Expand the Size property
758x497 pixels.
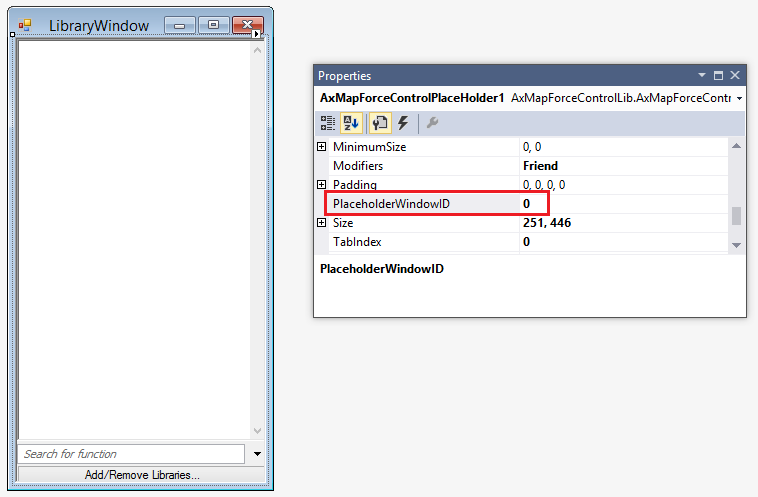click(322, 223)
